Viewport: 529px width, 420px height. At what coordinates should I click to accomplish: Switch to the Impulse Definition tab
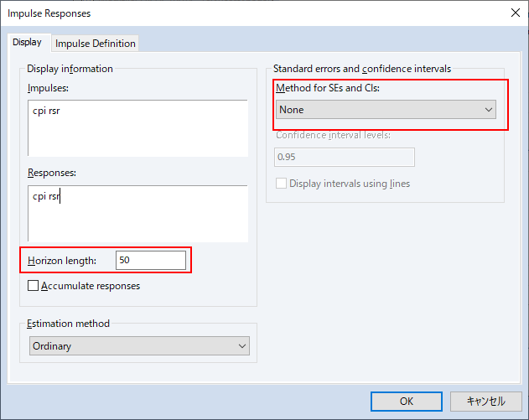[x=95, y=44]
